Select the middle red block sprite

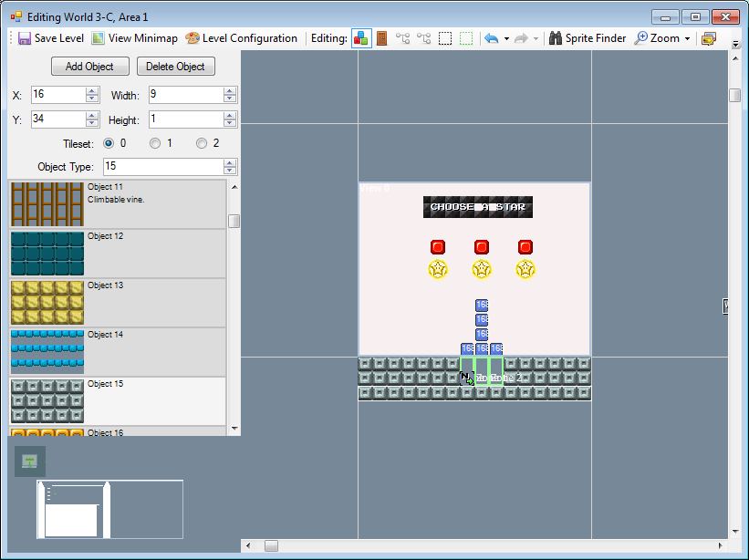(482, 247)
